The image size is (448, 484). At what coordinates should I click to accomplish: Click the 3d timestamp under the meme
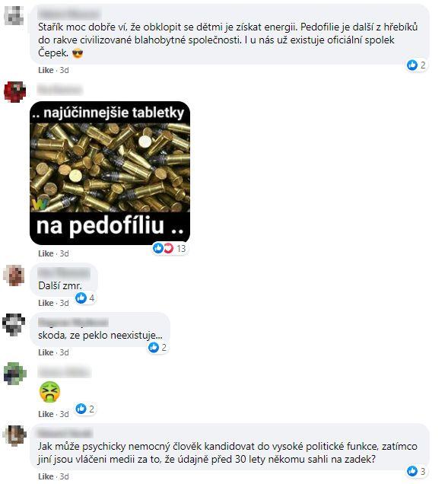pos(64,253)
